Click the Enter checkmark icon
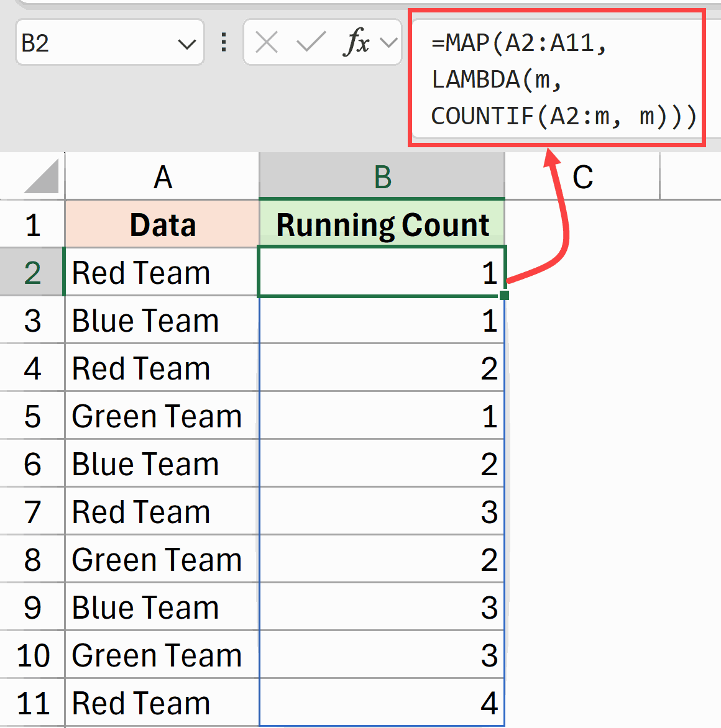721x728 pixels. click(308, 42)
